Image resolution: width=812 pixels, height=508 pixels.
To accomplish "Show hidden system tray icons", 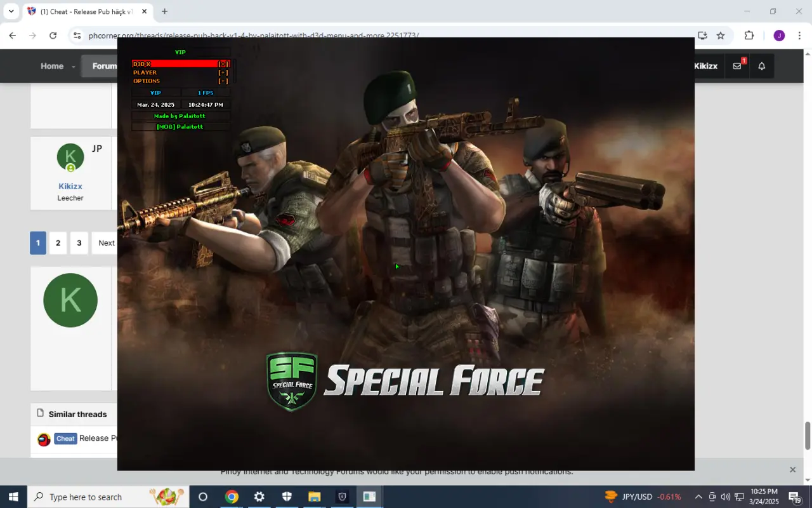I will [698, 497].
